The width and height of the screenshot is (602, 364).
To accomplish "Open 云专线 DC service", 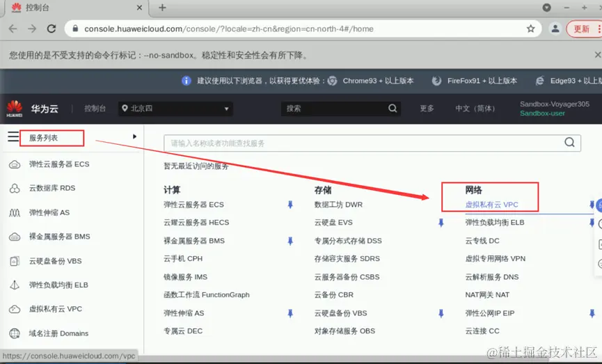I will [482, 241].
